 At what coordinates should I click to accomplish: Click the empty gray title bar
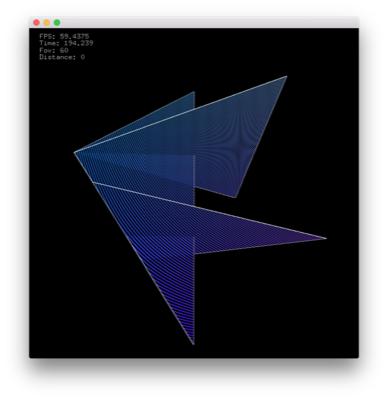coord(207,22)
